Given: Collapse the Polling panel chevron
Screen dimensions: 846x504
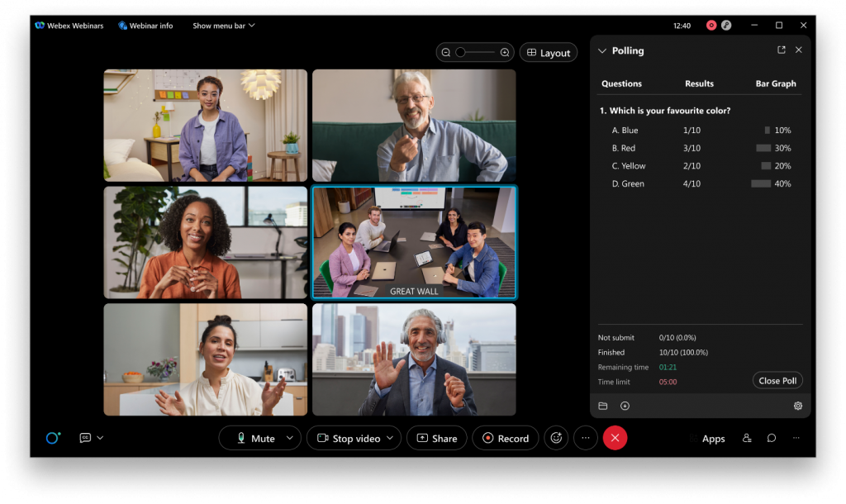Looking at the screenshot, I should 601,50.
